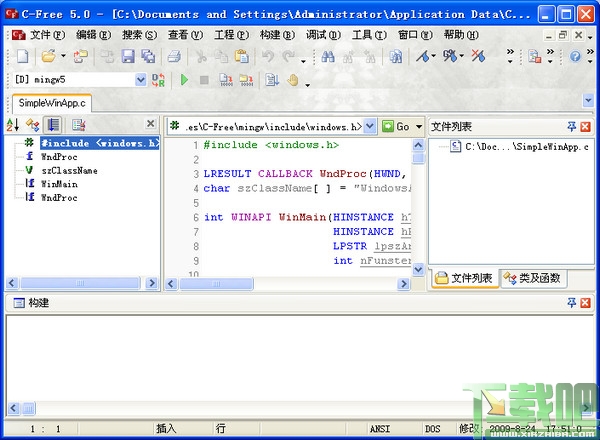Viewport: 600px width, 440px height.
Task: Click the DOS line-ending status field
Action: coord(432,429)
